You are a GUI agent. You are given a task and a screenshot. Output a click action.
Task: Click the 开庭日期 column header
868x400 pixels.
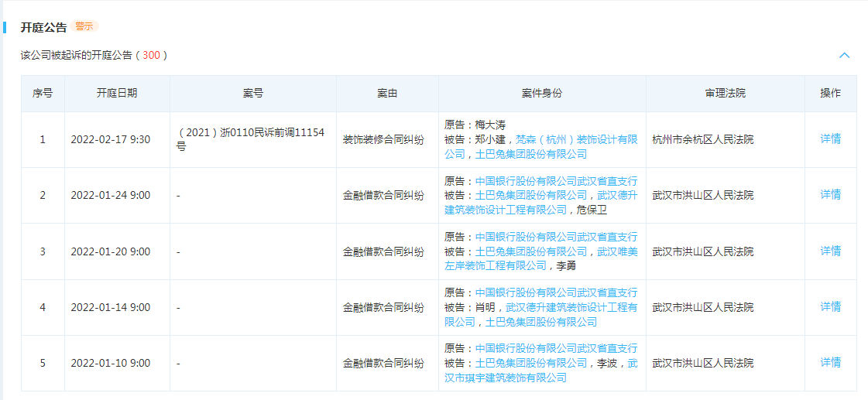pos(117,94)
